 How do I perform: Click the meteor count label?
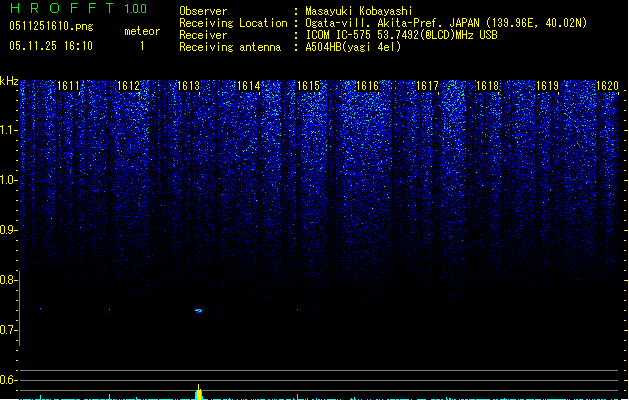point(142,31)
